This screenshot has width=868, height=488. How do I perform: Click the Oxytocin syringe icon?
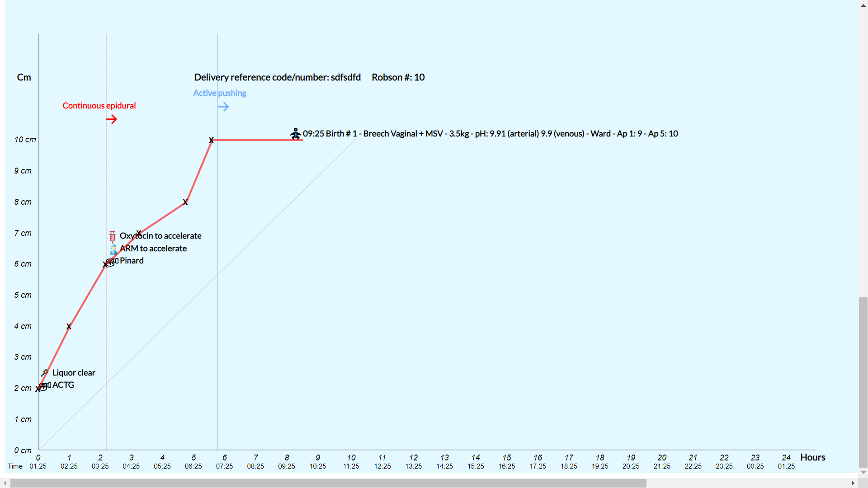pos(112,236)
